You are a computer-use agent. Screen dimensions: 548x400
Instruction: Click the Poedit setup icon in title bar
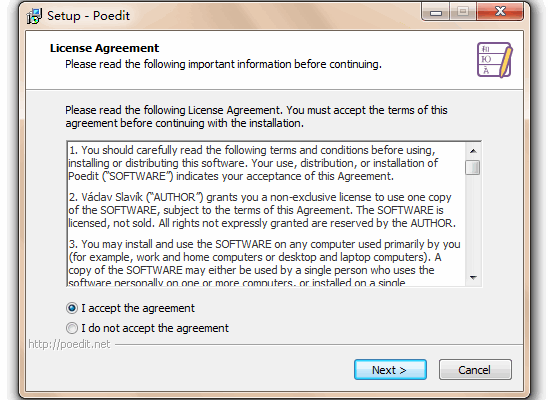click(x=34, y=16)
